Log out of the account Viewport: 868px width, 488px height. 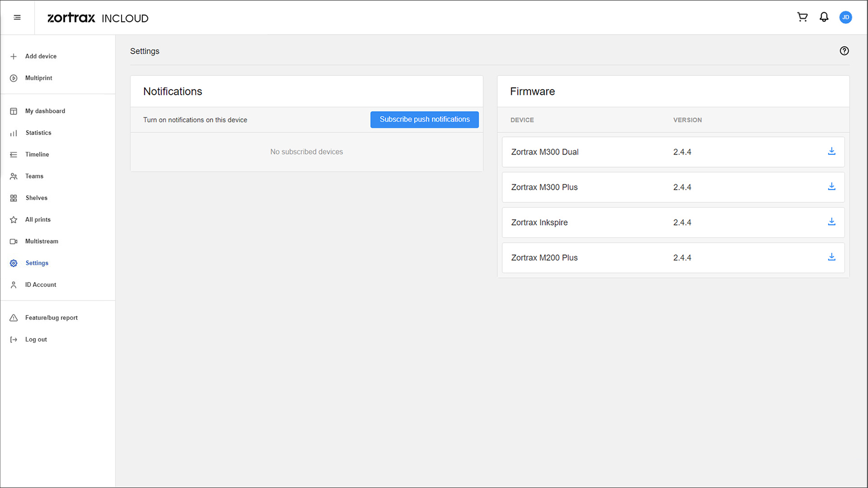36,339
